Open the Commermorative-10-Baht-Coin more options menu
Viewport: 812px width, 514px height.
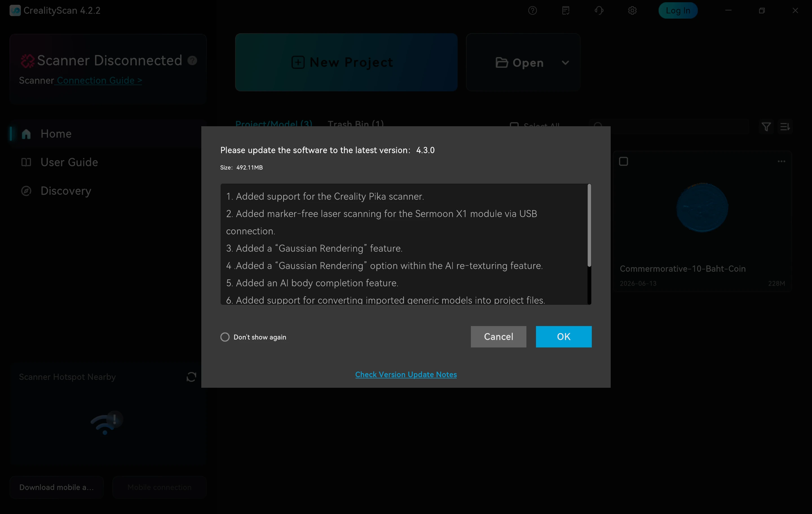[x=781, y=161]
